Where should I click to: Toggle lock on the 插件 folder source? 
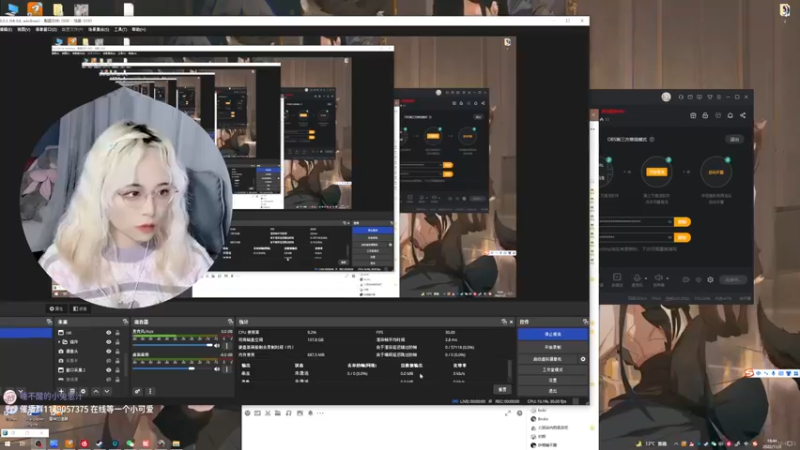point(117,342)
